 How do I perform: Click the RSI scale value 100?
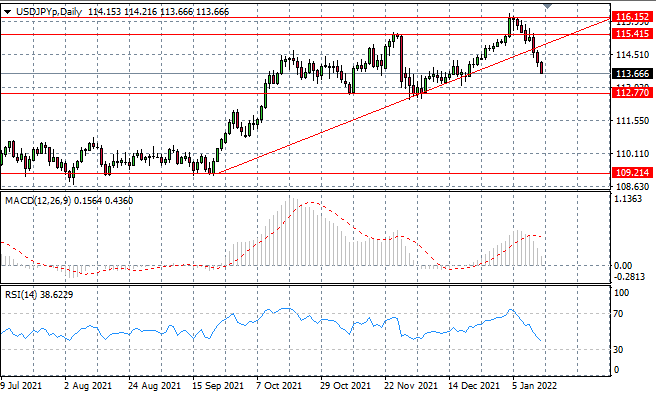(621, 292)
